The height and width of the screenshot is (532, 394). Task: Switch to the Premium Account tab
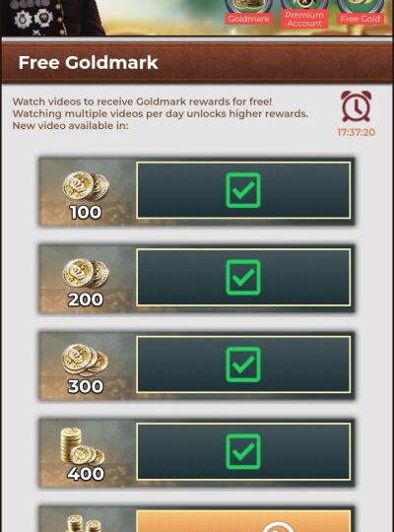pyautogui.click(x=304, y=14)
